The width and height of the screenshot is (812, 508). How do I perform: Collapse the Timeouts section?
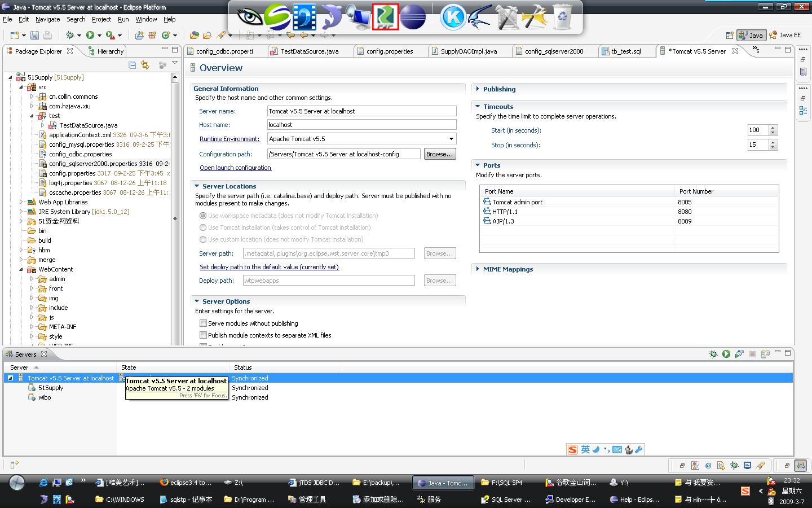click(x=478, y=107)
